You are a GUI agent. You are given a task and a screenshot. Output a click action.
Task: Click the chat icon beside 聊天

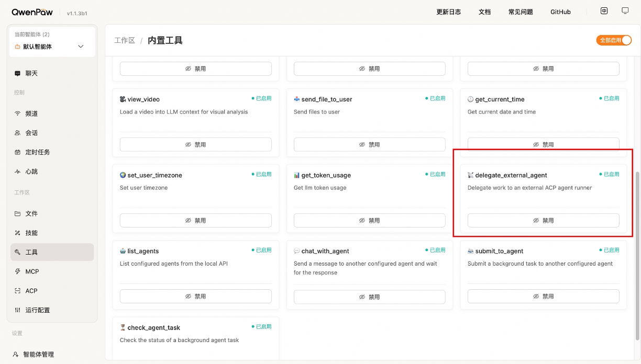click(x=18, y=74)
